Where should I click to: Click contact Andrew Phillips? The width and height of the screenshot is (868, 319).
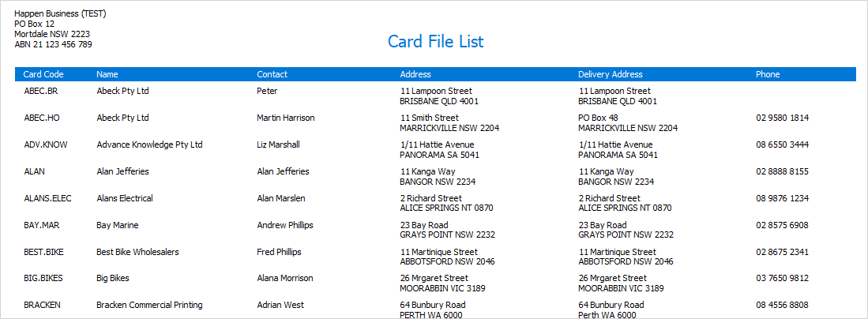coord(285,225)
